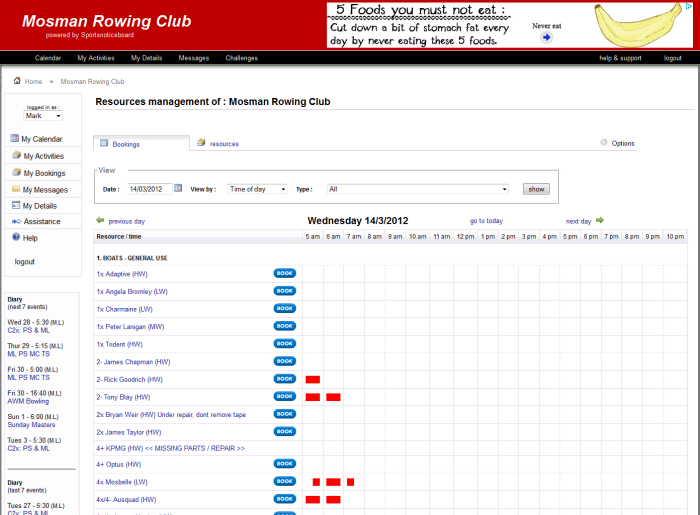The image size is (700, 515).
Task: Click the resources tab folder icon
Action: 201,142
